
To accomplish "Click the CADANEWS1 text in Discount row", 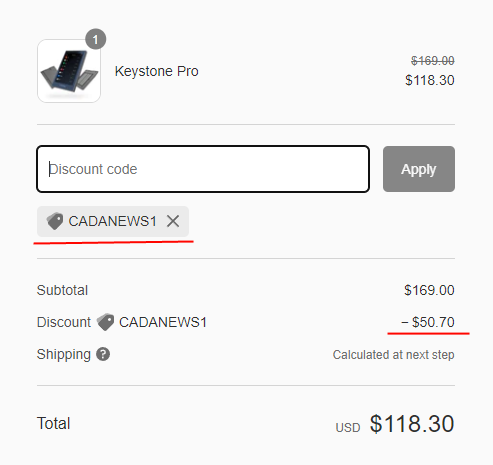I will point(163,322).
